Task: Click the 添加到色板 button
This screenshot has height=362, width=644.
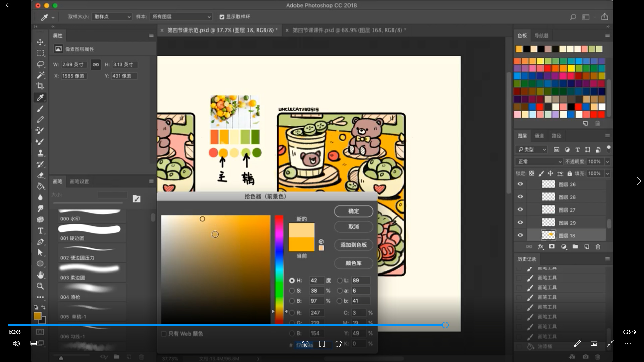Action: coord(354,245)
